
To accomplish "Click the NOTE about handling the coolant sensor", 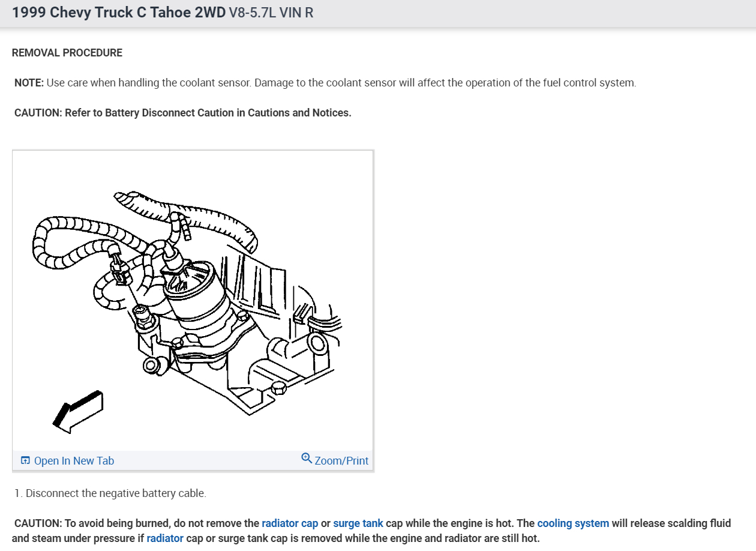I will click(325, 83).
